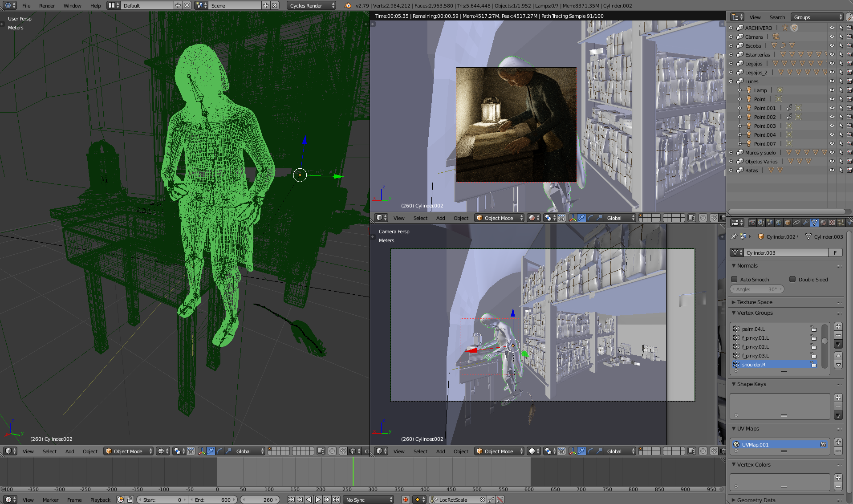Screen dimensions: 853x504
Task: Expand the Texture Space panel
Action: pyautogui.click(x=755, y=302)
